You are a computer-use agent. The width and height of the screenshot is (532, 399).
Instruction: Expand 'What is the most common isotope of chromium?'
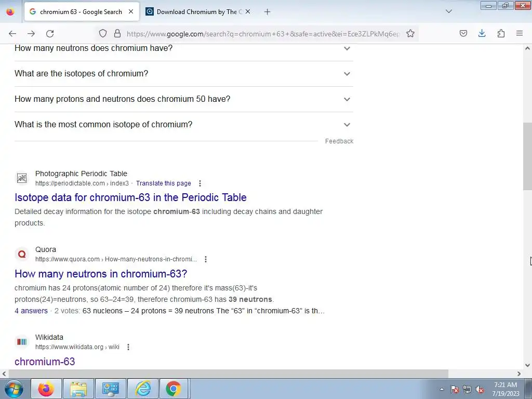click(183, 125)
